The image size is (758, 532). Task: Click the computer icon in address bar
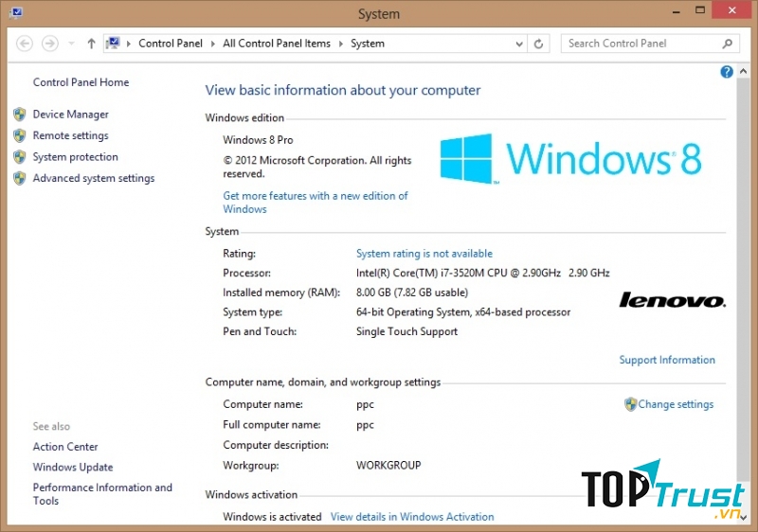pyautogui.click(x=113, y=44)
